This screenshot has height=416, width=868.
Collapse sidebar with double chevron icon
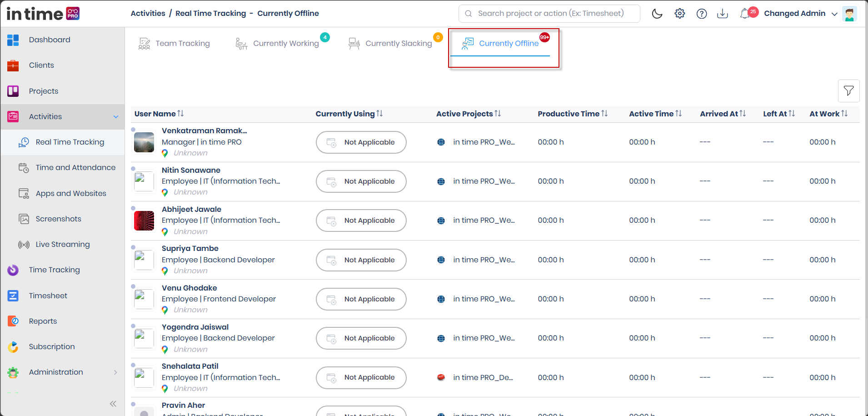[113, 404]
